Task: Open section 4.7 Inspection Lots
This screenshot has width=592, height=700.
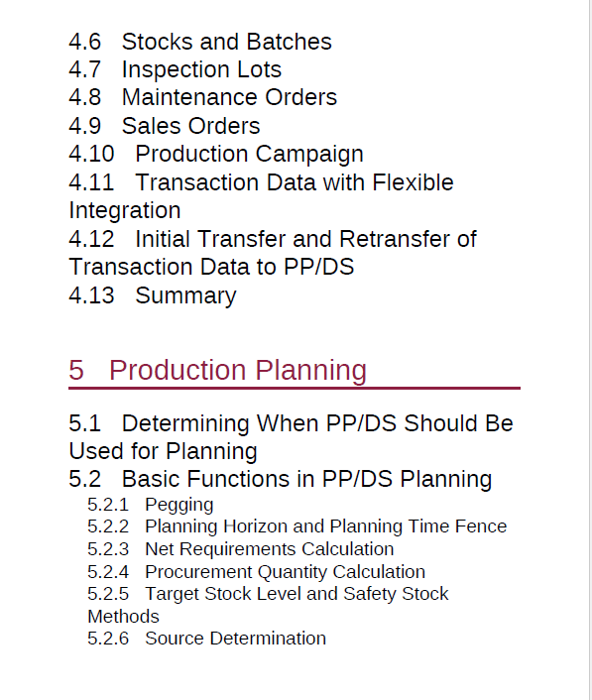Action: [175, 69]
